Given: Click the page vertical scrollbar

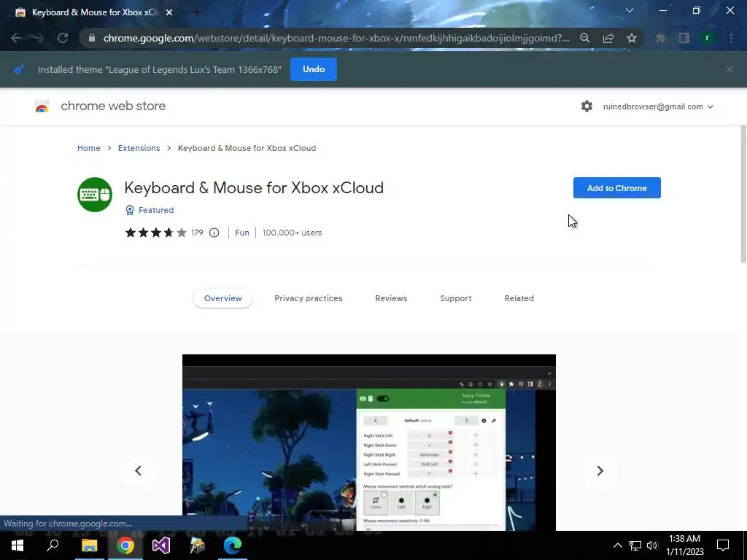Looking at the screenshot, I should coord(743,194).
